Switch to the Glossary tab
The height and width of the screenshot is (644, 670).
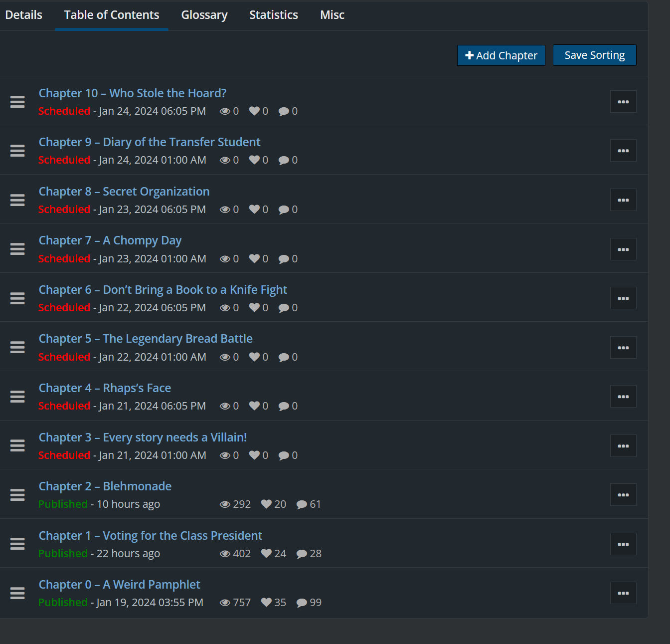pyautogui.click(x=204, y=15)
